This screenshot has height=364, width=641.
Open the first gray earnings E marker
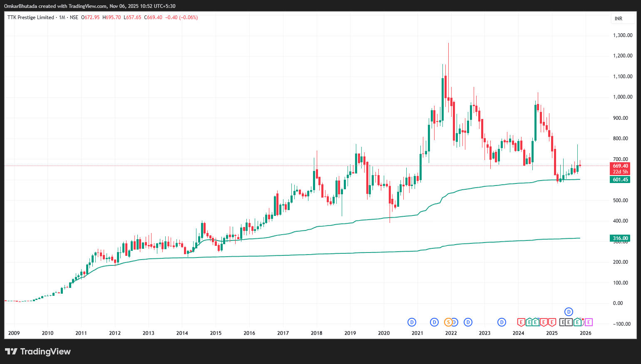pos(563,322)
